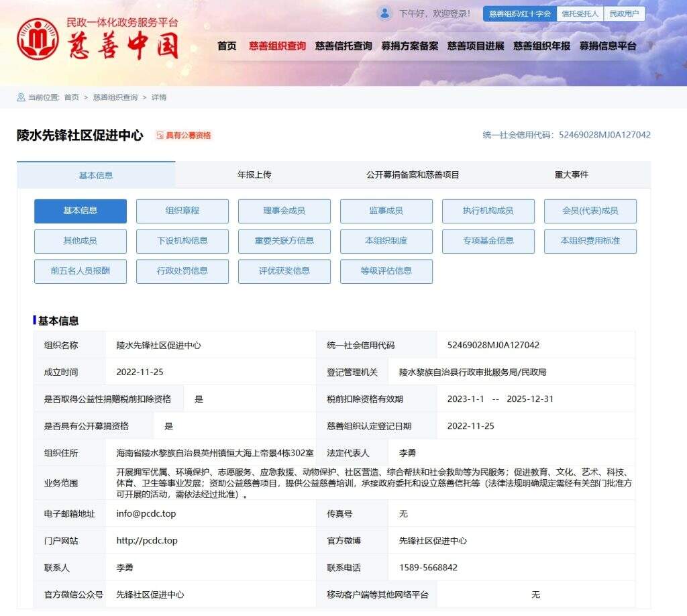687x616 pixels.
Task: Switch to the 年报上传 tab
Action: [254, 175]
